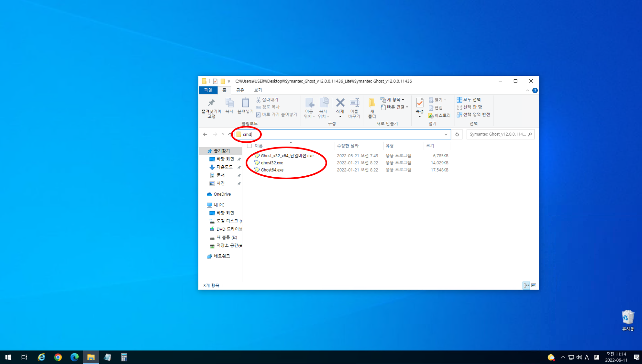Toggle the select-all checkbox next to 이름
Viewport: 642px width, 364px height.
coord(249,146)
